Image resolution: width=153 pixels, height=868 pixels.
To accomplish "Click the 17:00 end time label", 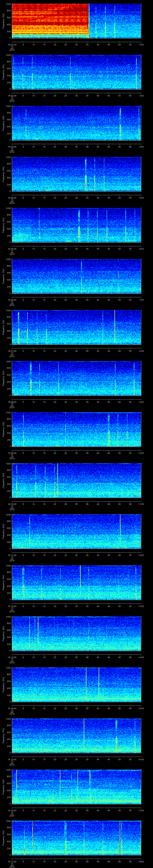I will click(x=141, y=810).
